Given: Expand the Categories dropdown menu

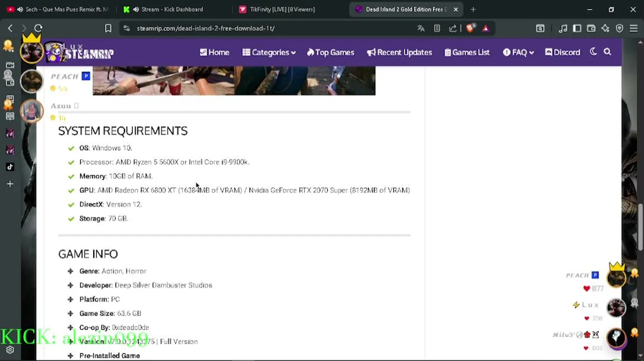Looking at the screenshot, I should point(269,52).
